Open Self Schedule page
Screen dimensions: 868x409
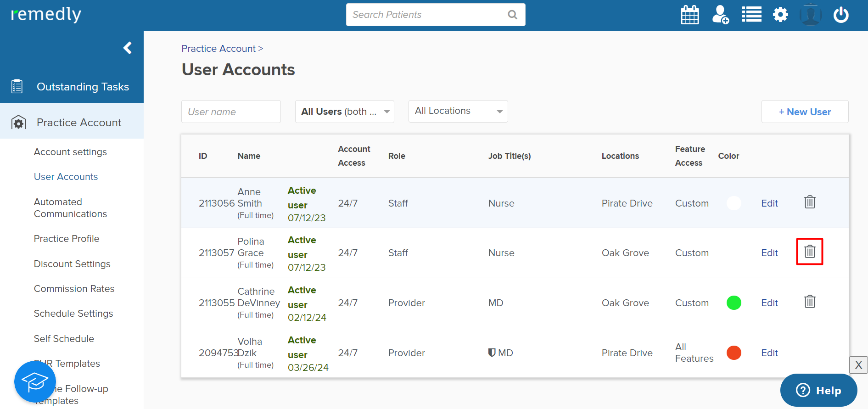coord(64,339)
